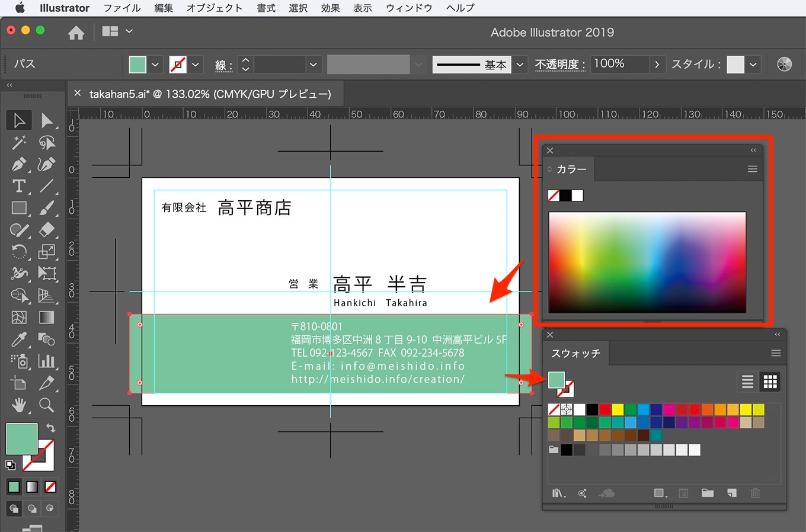Screen dimensions: 806x532
Task: Open the stroke color dropdown in control bar
Action: (196, 65)
